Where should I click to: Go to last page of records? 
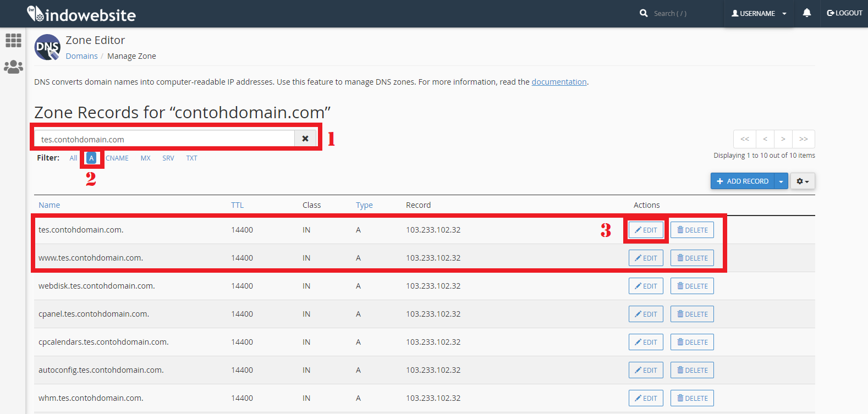click(804, 139)
